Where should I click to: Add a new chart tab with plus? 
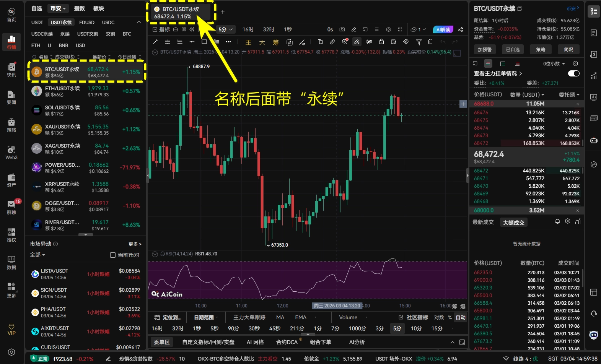(223, 12)
